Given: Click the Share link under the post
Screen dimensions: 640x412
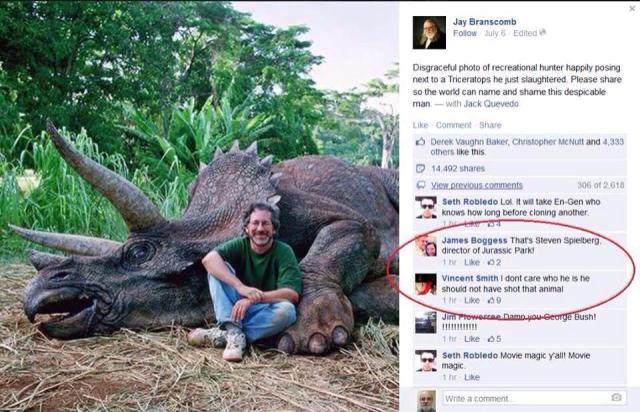Looking at the screenshot, I should pyautogui.click(x=490, y=125).
